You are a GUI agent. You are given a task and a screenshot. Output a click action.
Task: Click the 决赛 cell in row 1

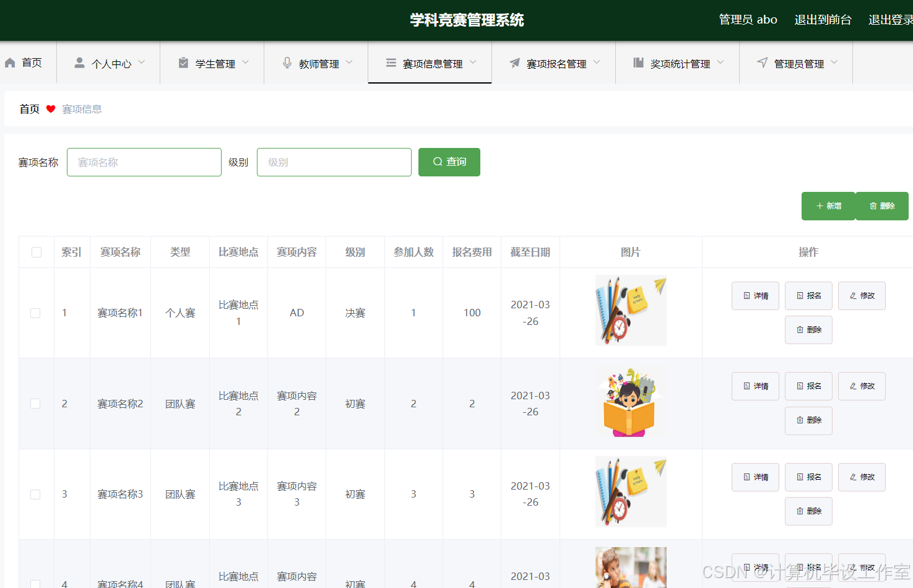pos(355,313)
